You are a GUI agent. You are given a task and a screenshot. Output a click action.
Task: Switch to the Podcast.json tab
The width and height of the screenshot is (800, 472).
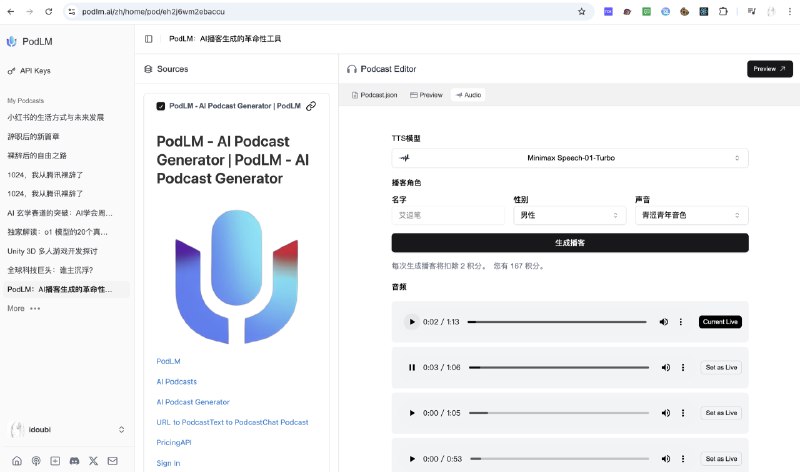(374, 95)
